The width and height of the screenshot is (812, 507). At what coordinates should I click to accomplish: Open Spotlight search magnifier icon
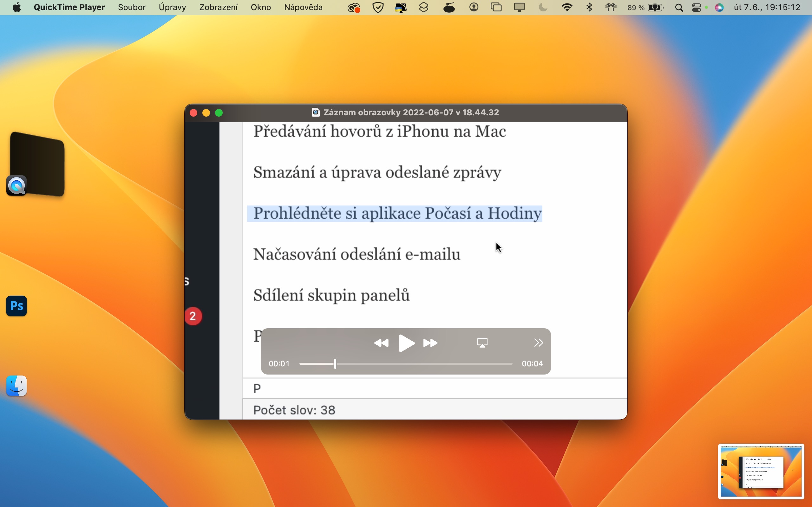pyautogui.click(x=679, y=7)
